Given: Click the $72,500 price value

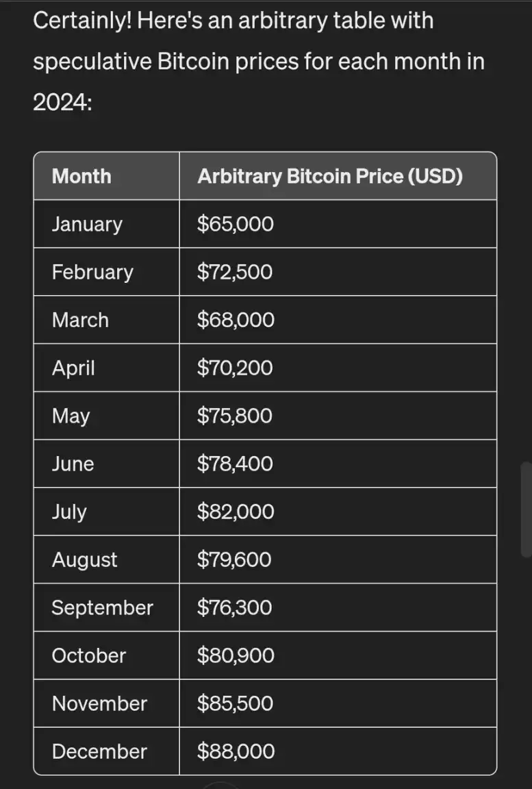Looking at the screenshot, I should 235,272.
